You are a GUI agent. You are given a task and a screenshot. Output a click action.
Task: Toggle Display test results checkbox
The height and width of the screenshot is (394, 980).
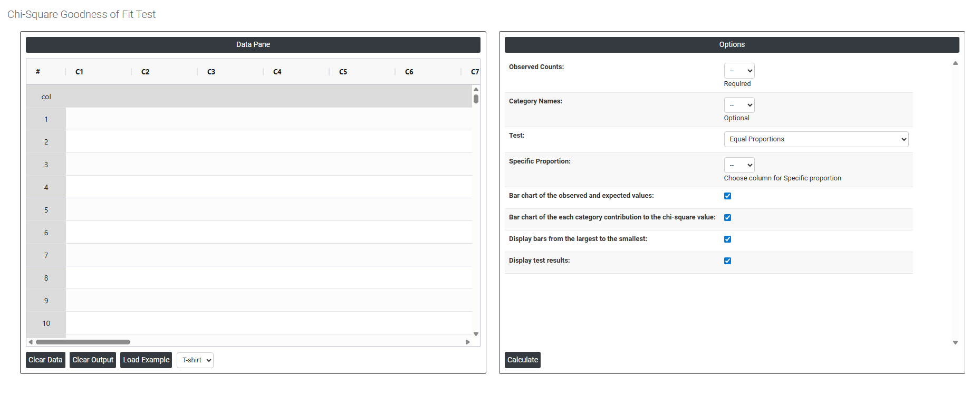click(727, 261)
